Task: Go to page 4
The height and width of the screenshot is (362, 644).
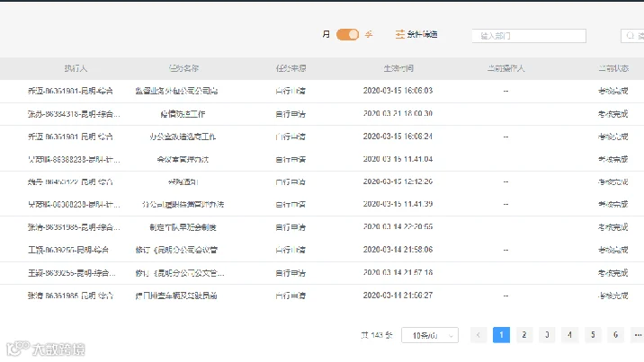Action: click(569, 335)
